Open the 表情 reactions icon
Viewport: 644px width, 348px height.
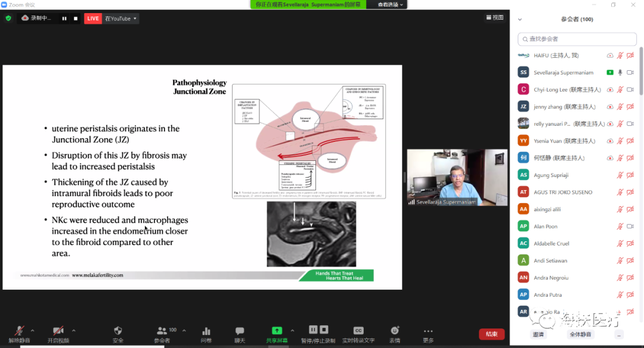(x=394, y=331)
